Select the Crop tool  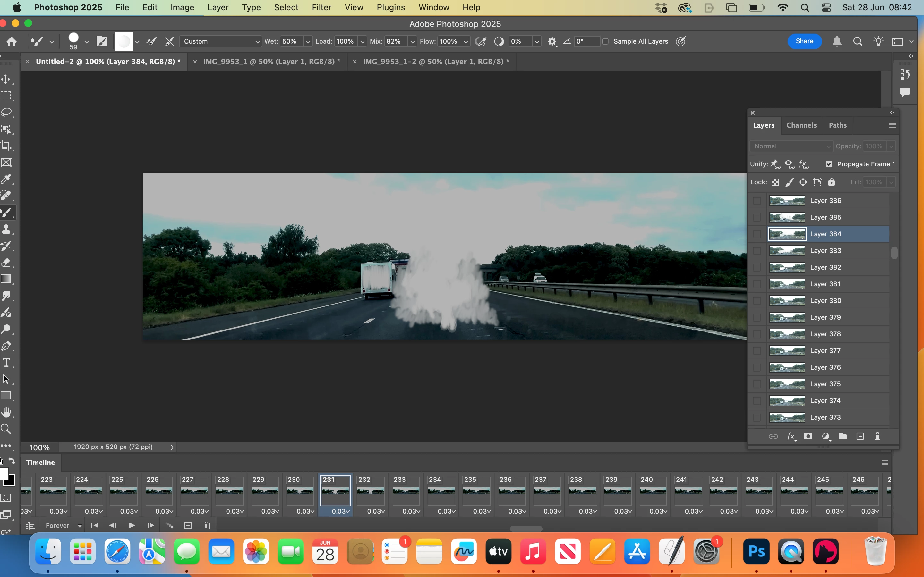pos(6,146)
